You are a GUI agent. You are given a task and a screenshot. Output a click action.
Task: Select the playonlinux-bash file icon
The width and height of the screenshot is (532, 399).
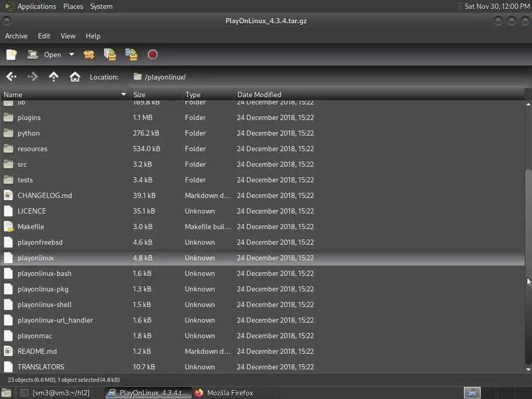(8, 273)
